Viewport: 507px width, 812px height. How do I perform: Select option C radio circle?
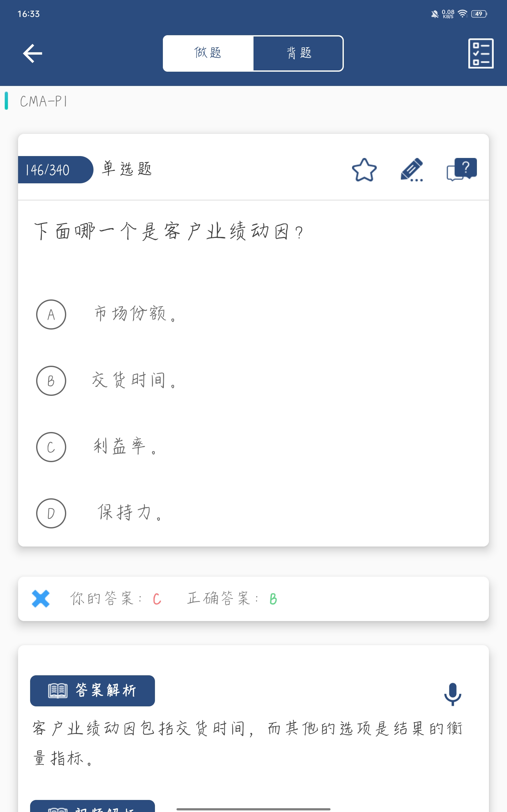[51, 447]
